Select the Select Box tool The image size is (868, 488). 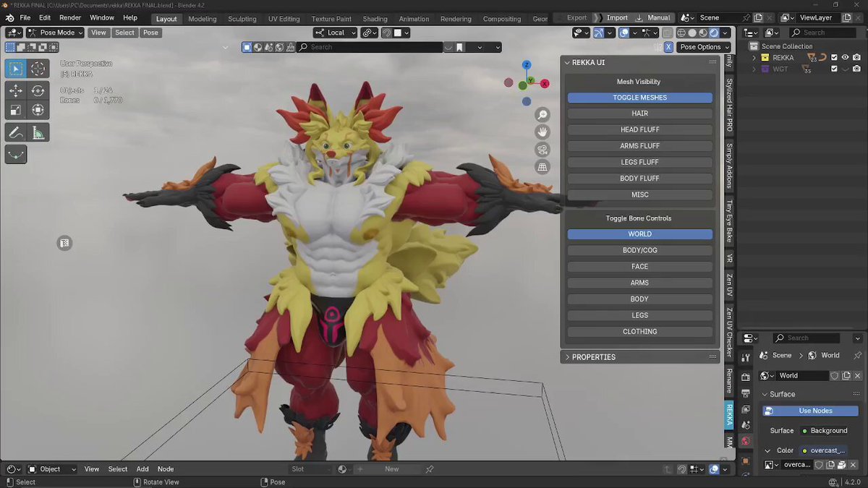click(x=16, y=69)
